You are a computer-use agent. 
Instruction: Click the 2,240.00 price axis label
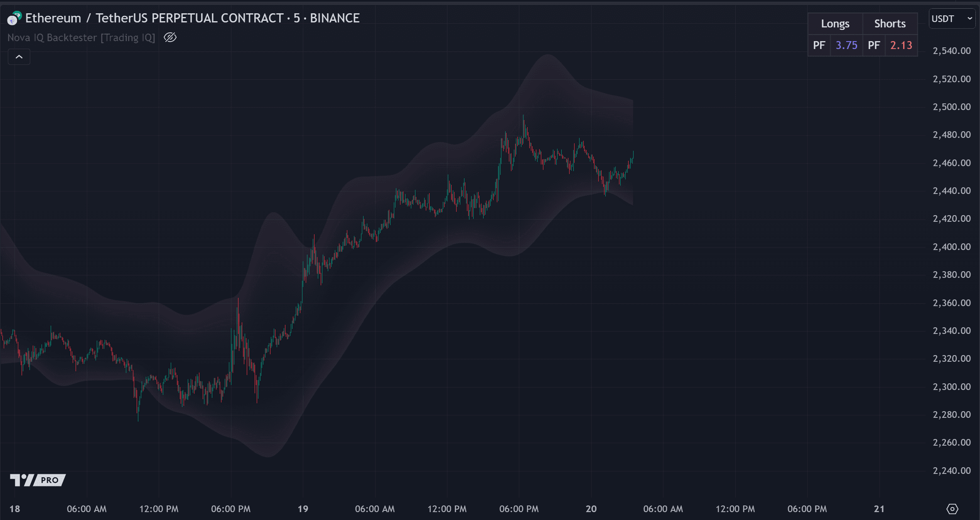pyautogui.click(x=952, y=471)
